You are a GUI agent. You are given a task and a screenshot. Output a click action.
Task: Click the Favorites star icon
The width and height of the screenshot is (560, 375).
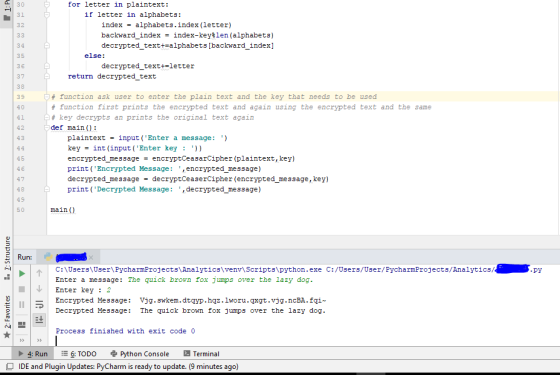click(x=7, y=335)
